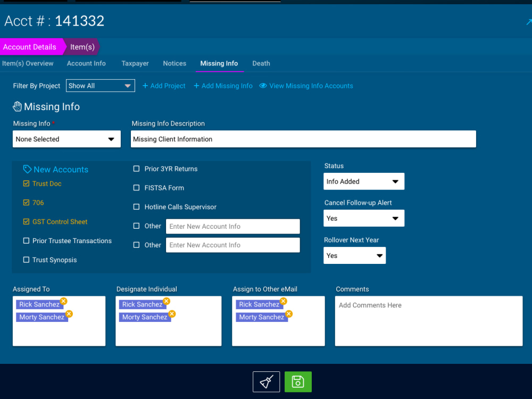
Task: Check Hotline Calls Supervisor
Action: point(136,206)
